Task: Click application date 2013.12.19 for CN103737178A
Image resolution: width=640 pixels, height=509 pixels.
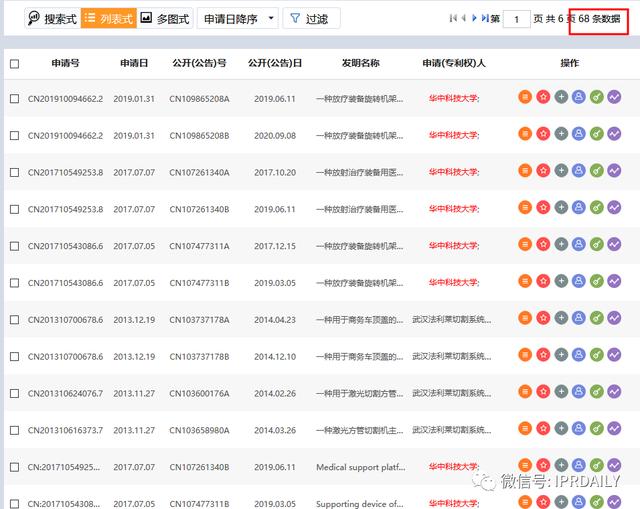Action: click(x=134, y=320)
